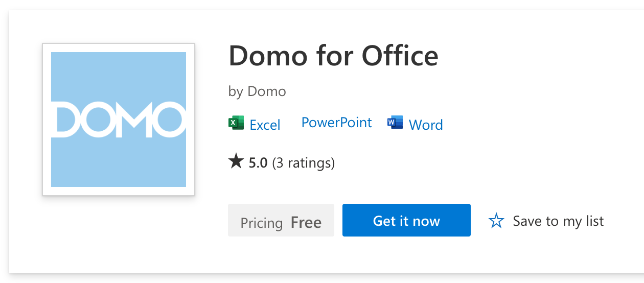This screenshot has width=644, height=283.
Task: Open the Word link
Action: pos(426,125)
